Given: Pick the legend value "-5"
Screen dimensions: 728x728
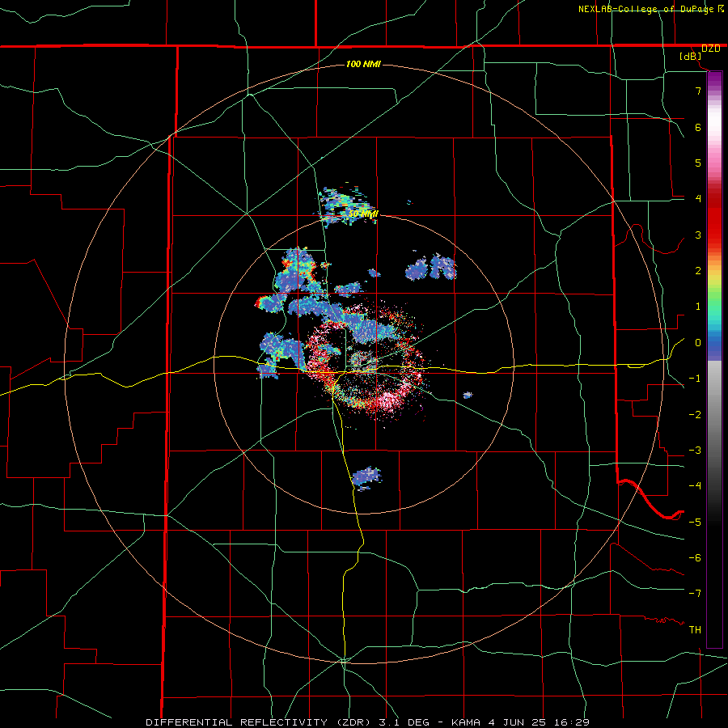Looking at the screenshot, I should click(695, 523).
